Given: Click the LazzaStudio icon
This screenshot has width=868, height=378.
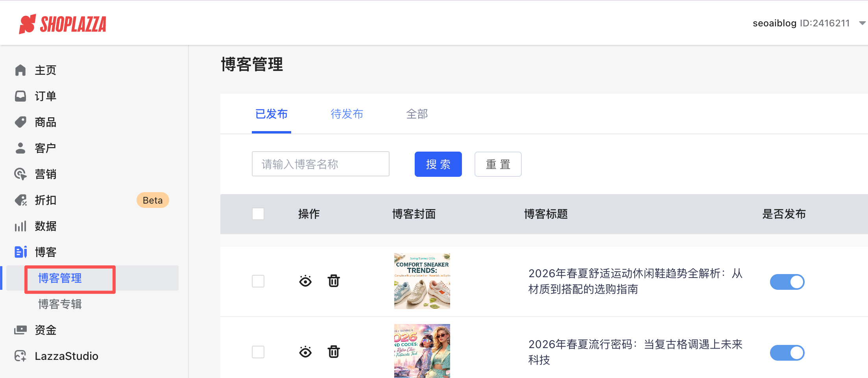Looking at the screenshot, I should pos(20,356).
